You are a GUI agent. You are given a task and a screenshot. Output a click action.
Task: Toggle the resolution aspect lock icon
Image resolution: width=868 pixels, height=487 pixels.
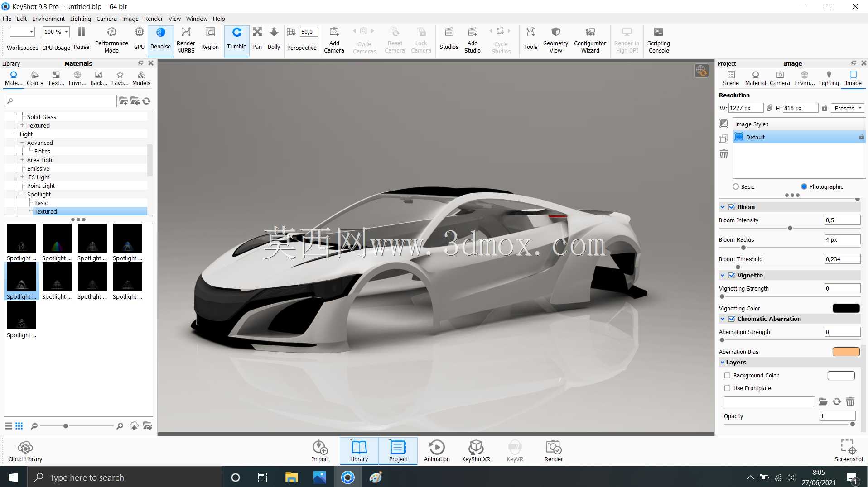(x=769, y=108)
